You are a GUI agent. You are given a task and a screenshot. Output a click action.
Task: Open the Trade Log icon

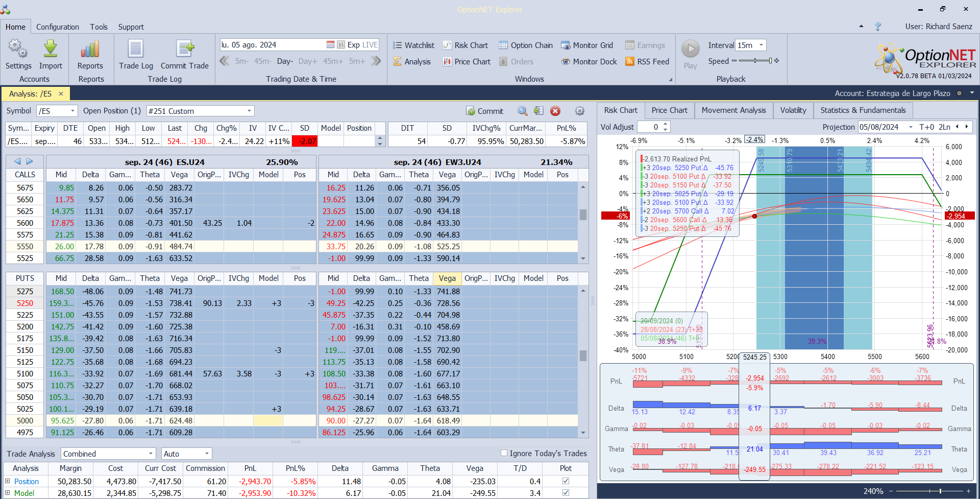coord(136,49)
